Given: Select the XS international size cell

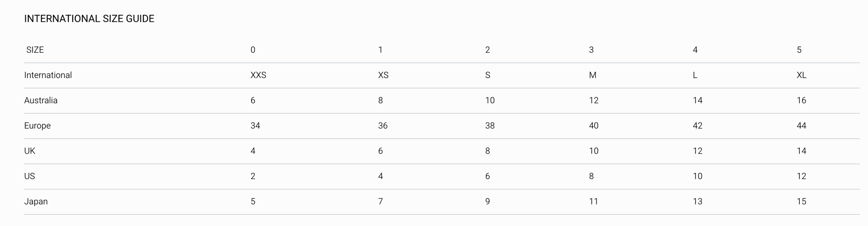Looking at the screenshot, I should [x=383, y=75].
